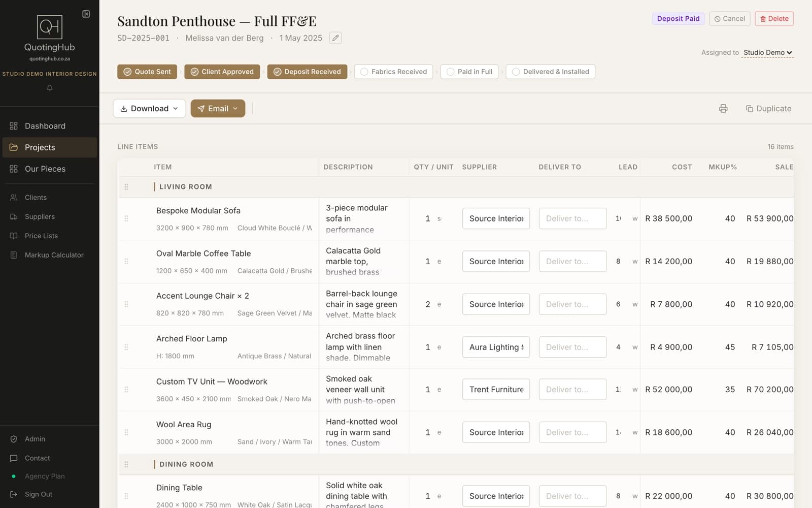The height and width of the screenshot is (508, 812).
Task: Click the Deposit Paid badge
Action: click(678, 19)
